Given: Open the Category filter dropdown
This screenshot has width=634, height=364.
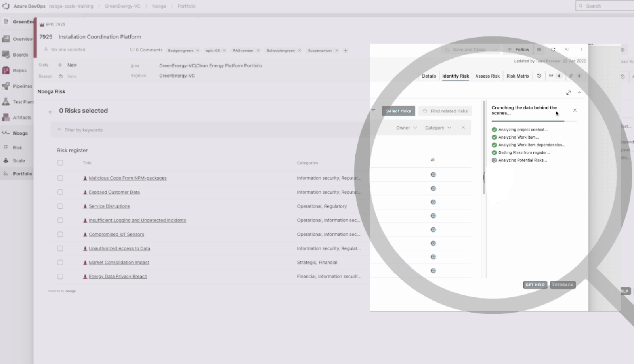Looking at the screenshot, I should coord(438,128).
